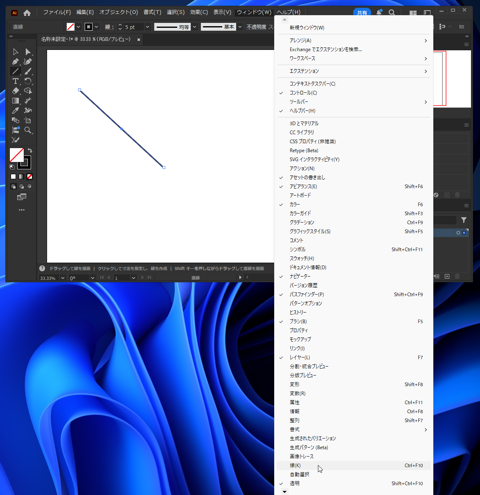480x495 pixels.
Task: Open the ファイル(F) menu
Action: click(57, 12)
